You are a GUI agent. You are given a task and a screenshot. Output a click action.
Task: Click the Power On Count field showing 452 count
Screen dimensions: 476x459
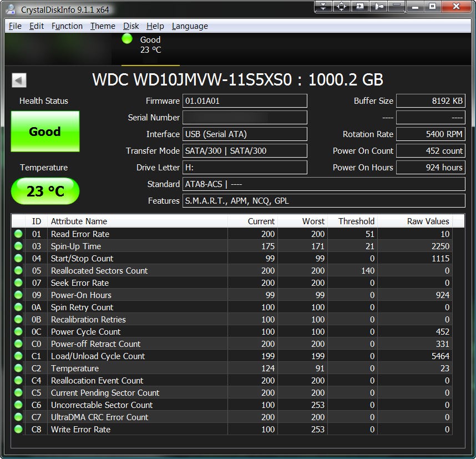[x=431, y=150]
